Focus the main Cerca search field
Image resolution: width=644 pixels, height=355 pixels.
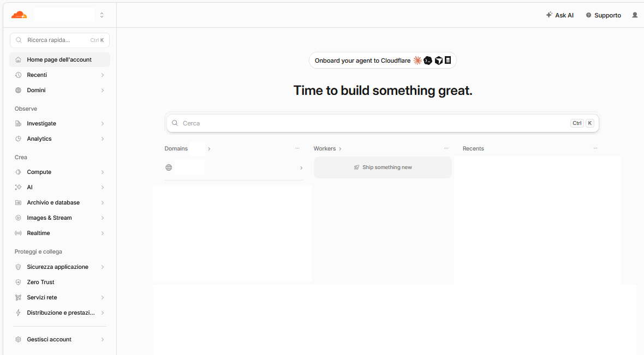[x=383, y=123]
